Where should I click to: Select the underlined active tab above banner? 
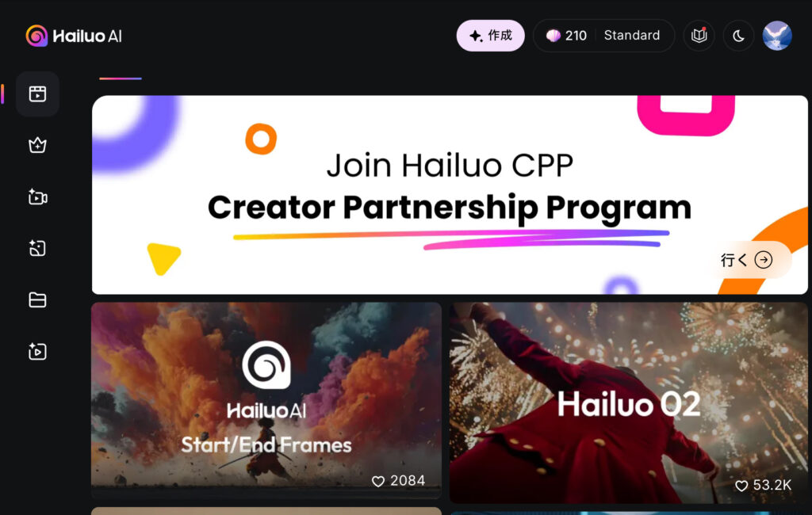[121, 78]
